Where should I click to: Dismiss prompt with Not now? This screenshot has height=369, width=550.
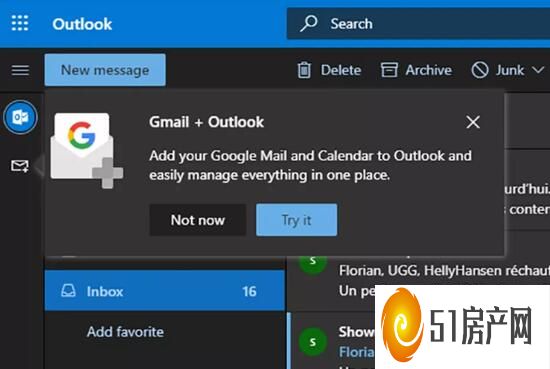point(198,220)
